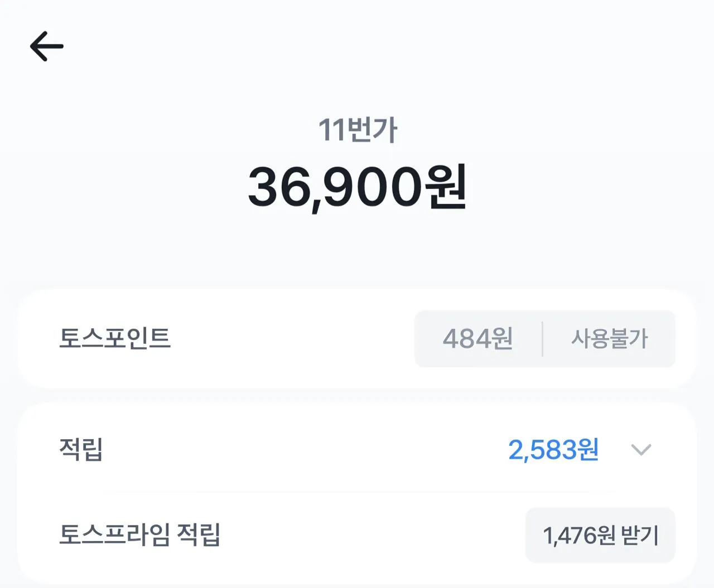Click the 2,583원 reward amount text
The width and height of the screenshot is (714, 588).
pos(554,450)
